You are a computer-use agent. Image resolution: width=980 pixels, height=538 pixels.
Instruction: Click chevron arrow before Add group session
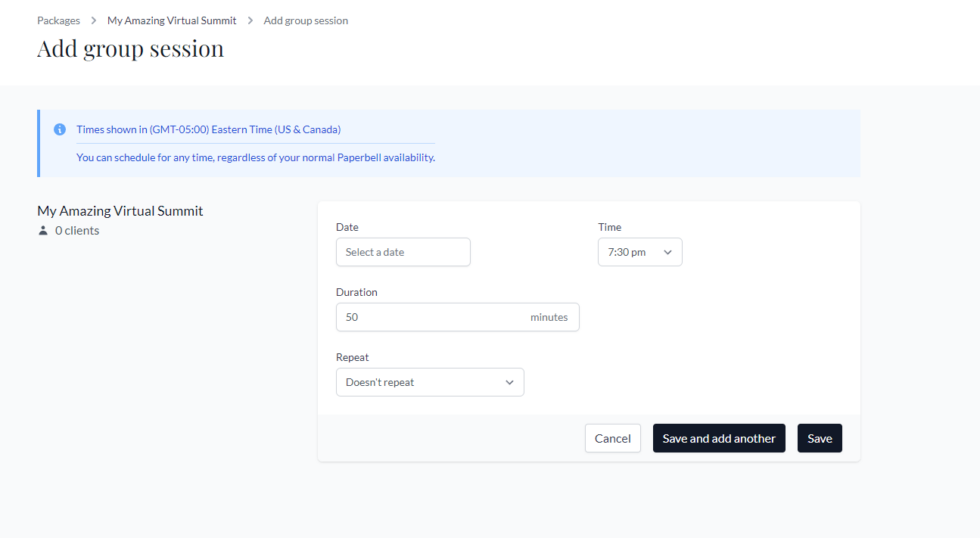[x=250, y=21]
